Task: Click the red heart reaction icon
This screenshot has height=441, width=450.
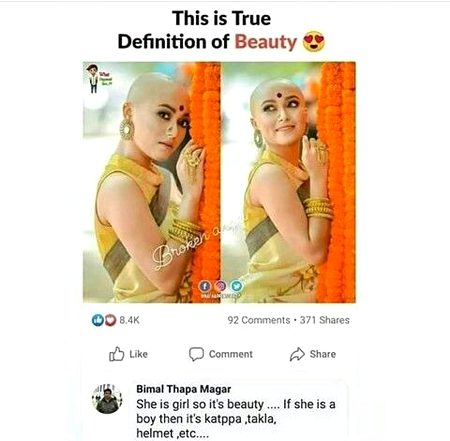Action: (110, 320)
